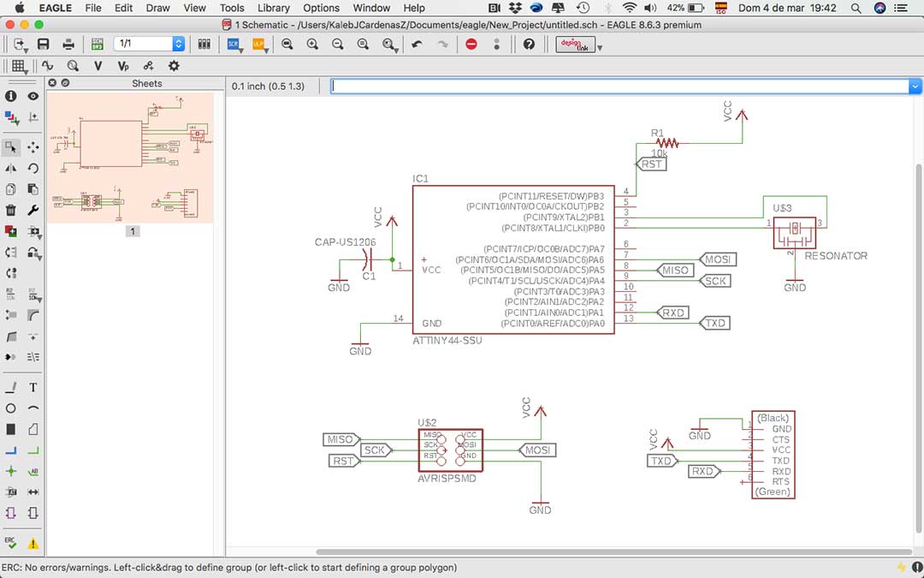Select the Delete trash tool
This screenshot has width=924, height=578.
coord(10,210)
